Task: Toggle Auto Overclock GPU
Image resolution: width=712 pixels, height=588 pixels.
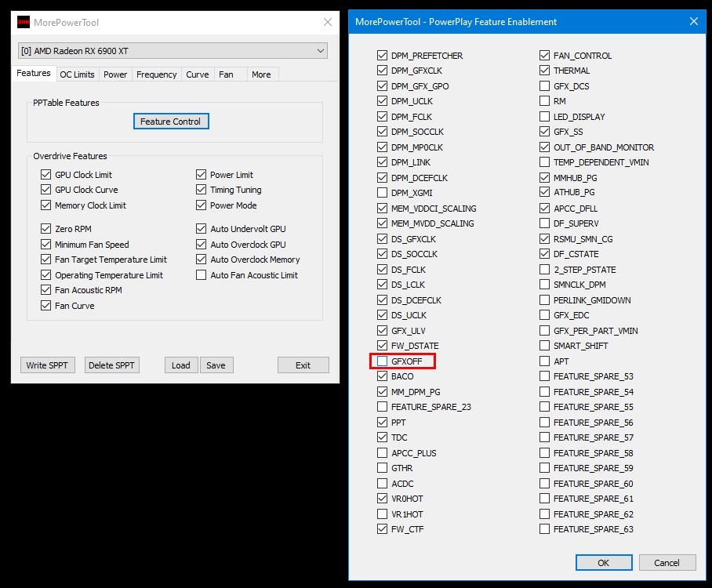Action: pyautogui.click(x=202, y=245)
